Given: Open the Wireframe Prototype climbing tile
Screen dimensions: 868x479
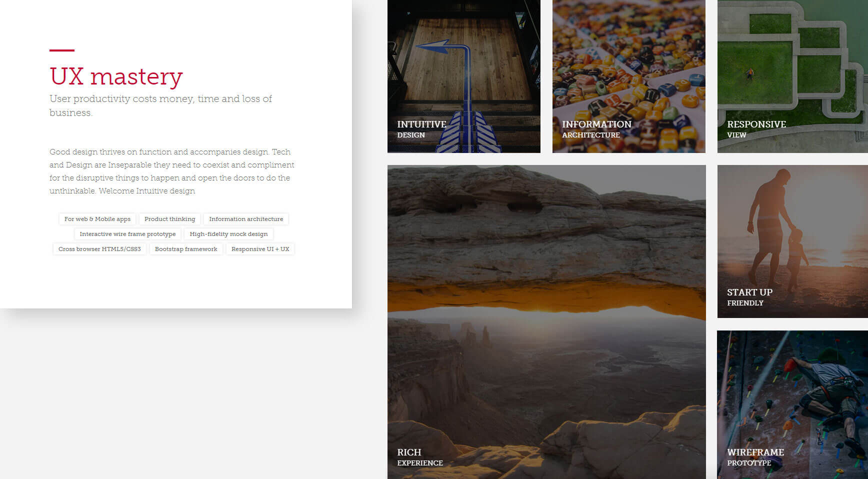Looking at the screenshot, I should click(x=792, y=404).
